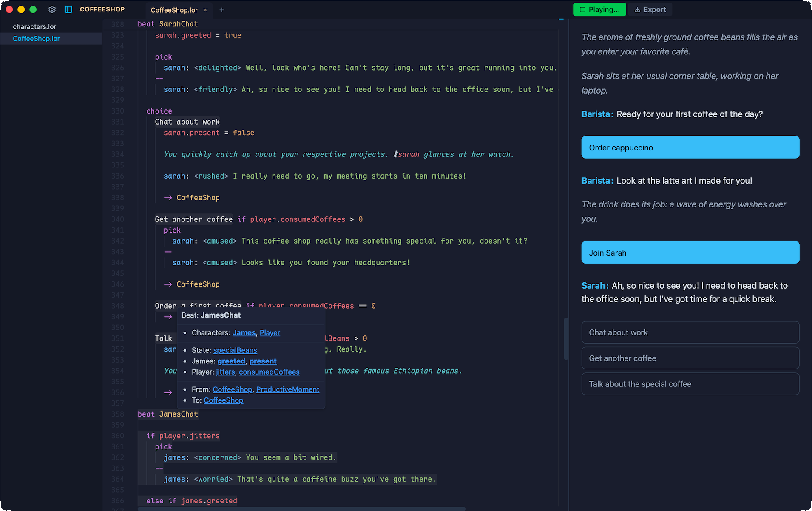The image size is (812, 511).
Task: Click the selected 'Order cappuccino' choice
Action: coord(690,148)
